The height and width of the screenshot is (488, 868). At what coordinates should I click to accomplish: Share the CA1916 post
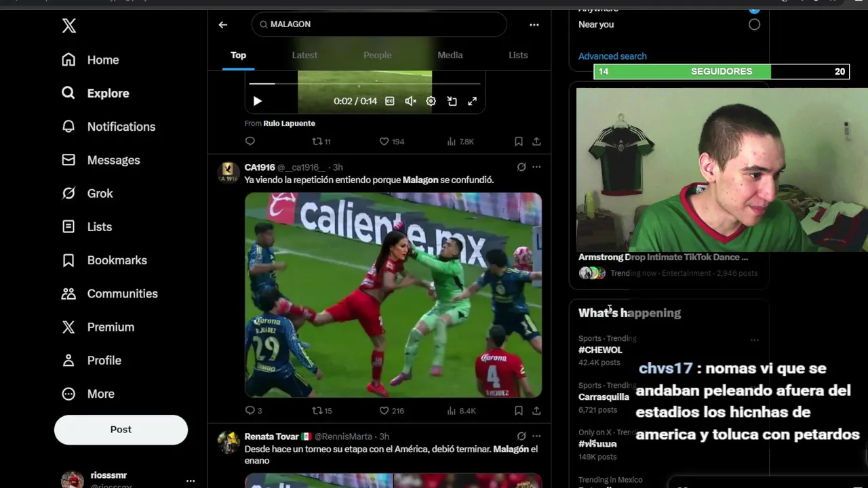click(536, 411)
